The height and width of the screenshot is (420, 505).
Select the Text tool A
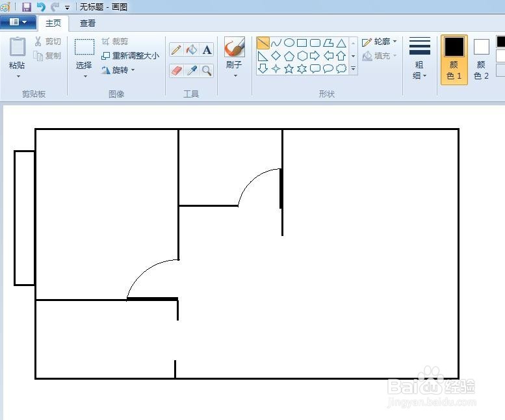pos(207,50)
